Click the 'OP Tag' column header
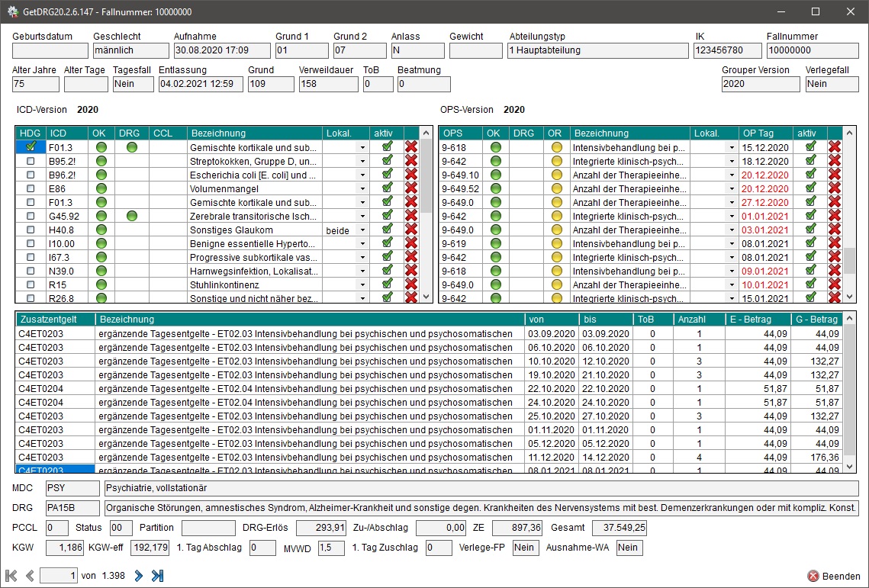The image size is (869, 588). click(765, 133)
